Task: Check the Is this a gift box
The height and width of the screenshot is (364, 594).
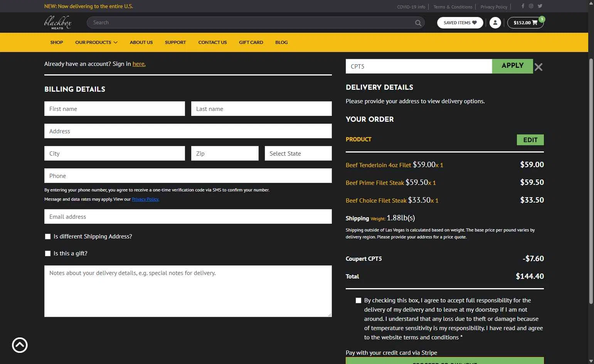Action: click(x=48, y=253)
